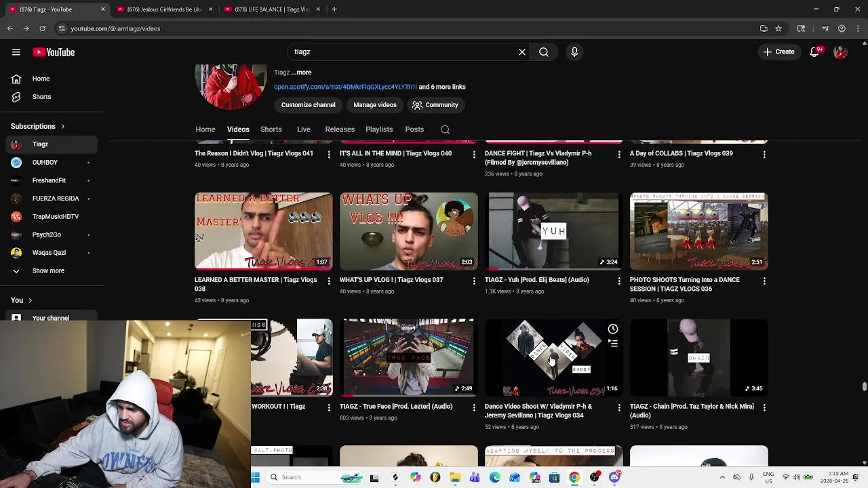Open 'A Day of COLLABS' video title

pos(682,154)
